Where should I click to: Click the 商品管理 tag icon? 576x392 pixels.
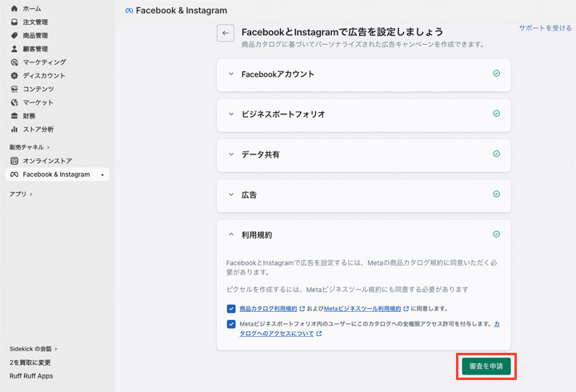tap(14, 35)
